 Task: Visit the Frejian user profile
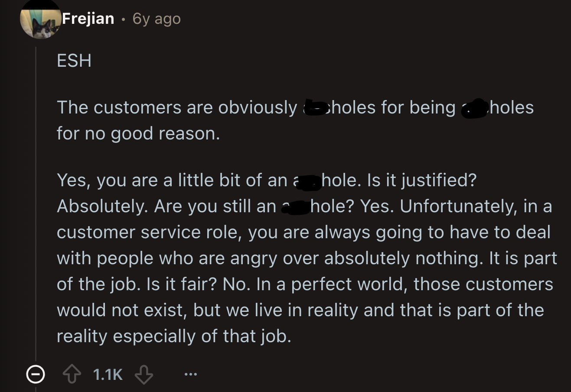88,19
